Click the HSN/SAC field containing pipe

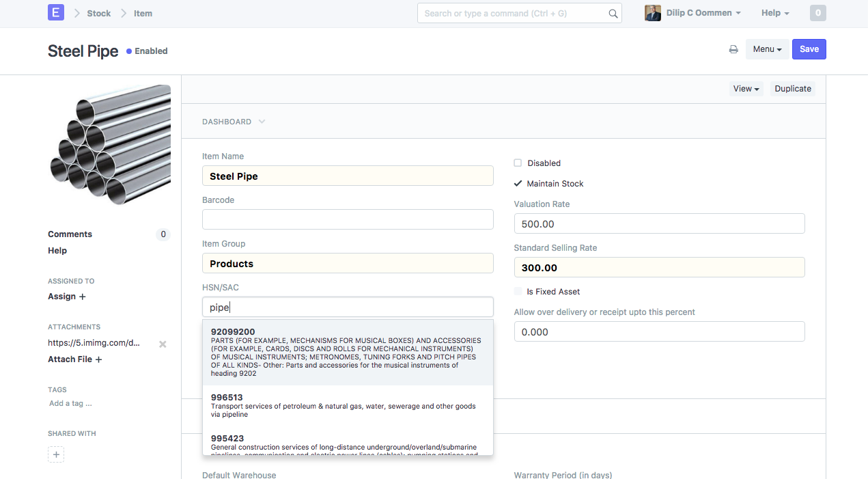(348, 307)
